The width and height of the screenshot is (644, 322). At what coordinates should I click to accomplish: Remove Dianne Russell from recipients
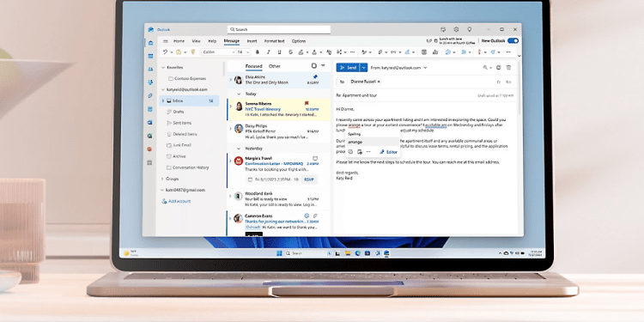click(x=379, y=82)
